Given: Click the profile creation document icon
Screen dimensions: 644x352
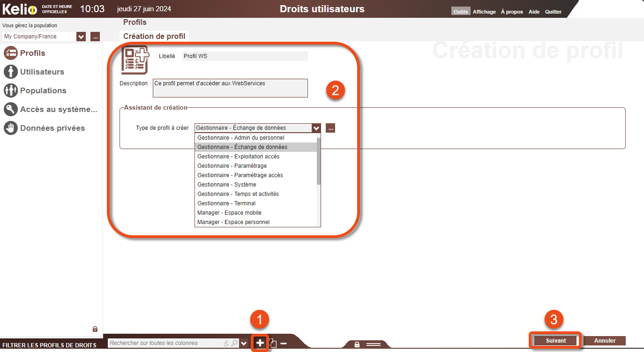Looking at the screenshot, I should pos(135,60).
